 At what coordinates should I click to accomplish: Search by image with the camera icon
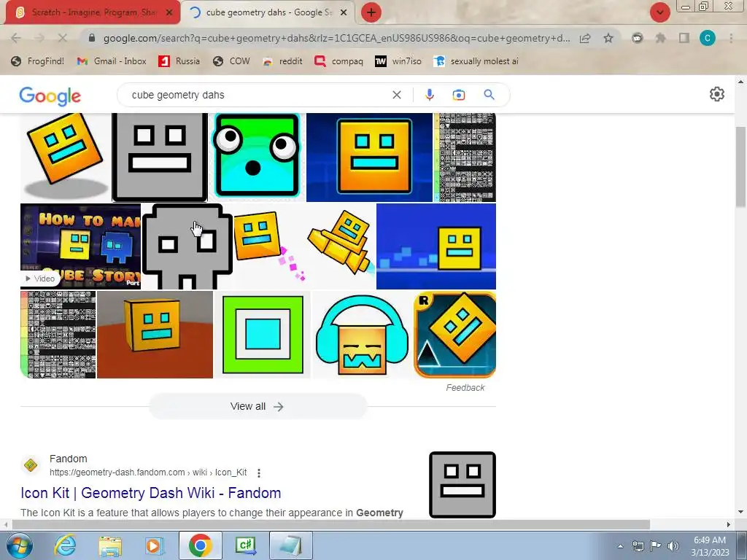point(459,95)
